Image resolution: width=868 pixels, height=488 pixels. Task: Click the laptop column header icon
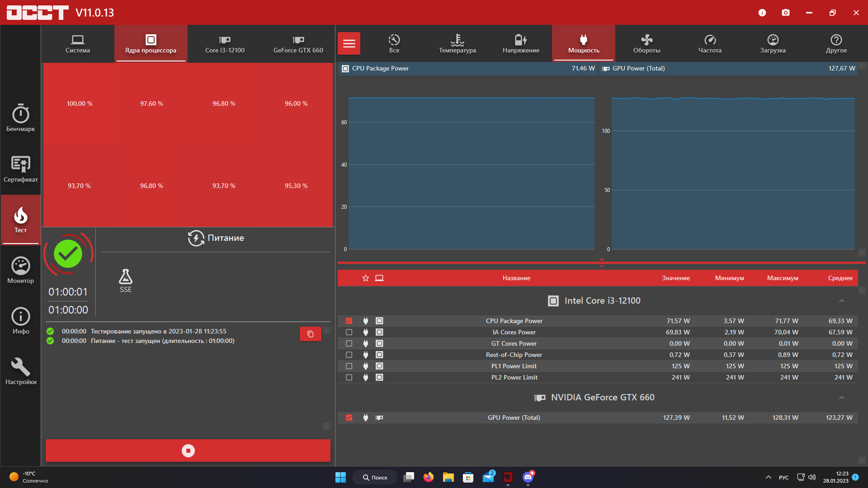coord(379,278)
